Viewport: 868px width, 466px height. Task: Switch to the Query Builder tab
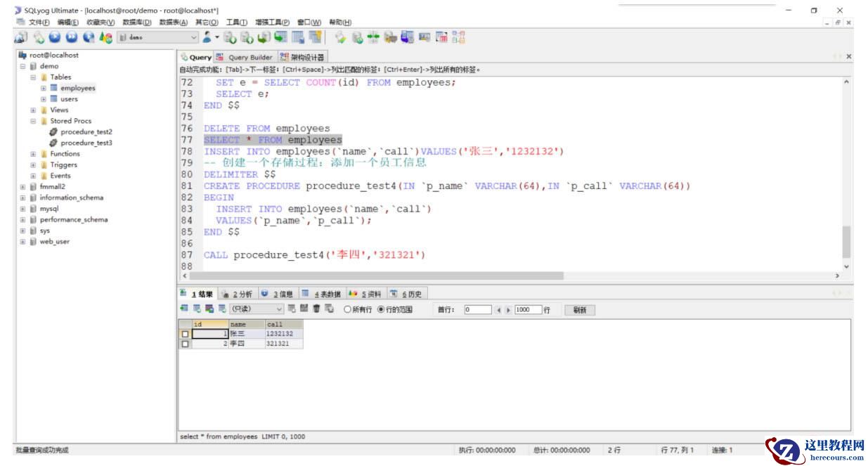[x=245, y=57]
